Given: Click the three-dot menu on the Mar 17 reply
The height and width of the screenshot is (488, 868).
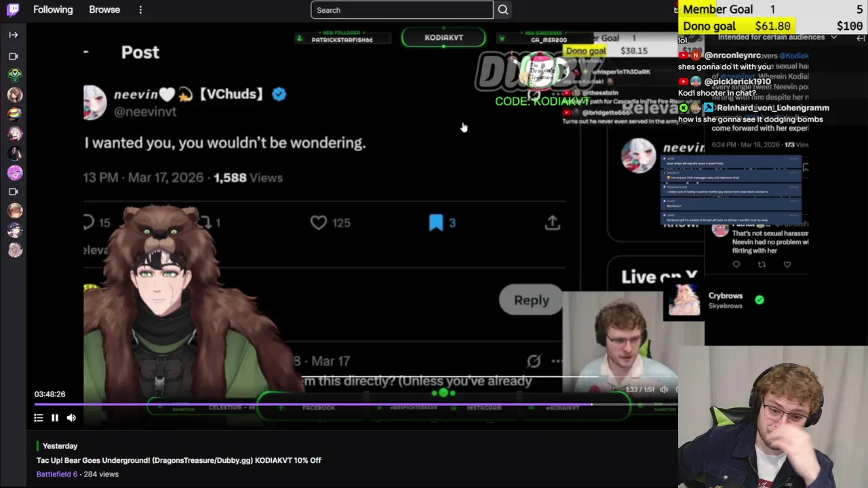Looking at the screenshot, I should (557, 361).
